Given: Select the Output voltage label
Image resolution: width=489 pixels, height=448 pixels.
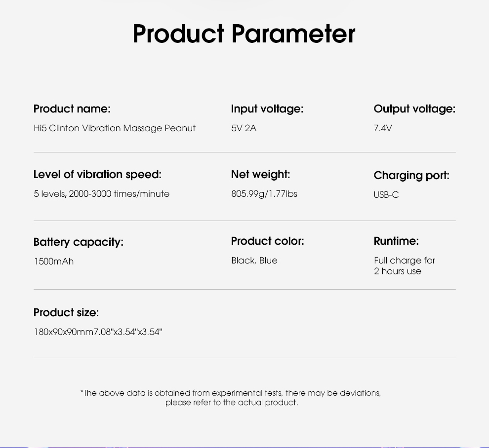Looking at the screenshot, I should (414, 109).
